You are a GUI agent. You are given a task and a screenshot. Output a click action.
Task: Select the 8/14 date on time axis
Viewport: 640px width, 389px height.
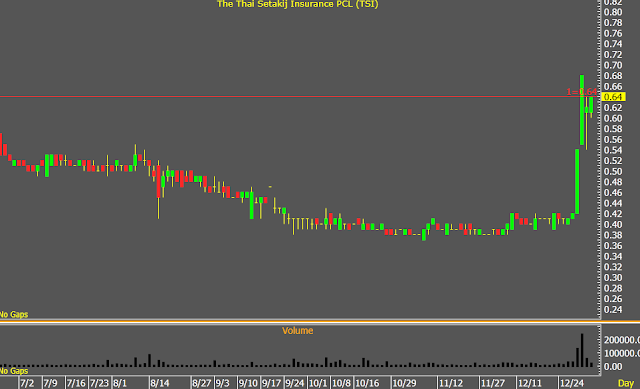click(160, 384)
